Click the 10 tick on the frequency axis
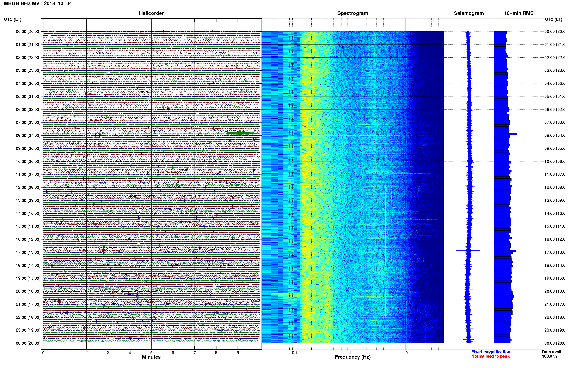 [x=405, y=353]
